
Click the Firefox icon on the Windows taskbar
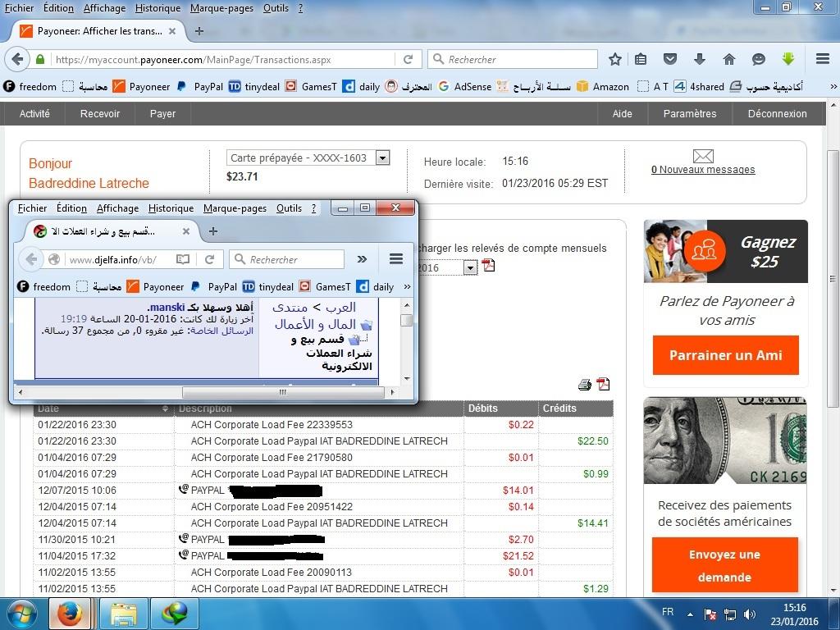pos(71,614)
